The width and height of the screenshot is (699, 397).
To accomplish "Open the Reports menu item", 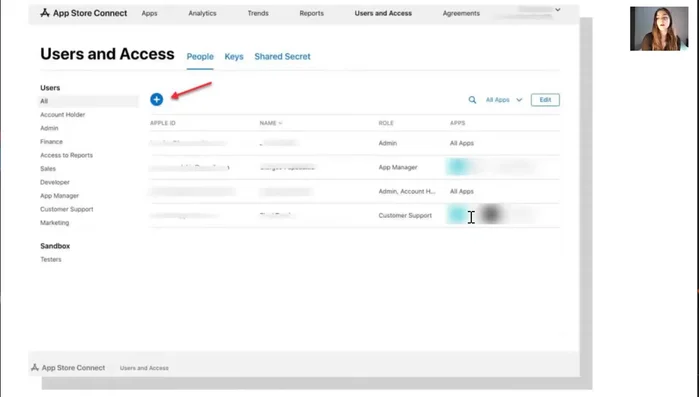I will click(312, 13).
